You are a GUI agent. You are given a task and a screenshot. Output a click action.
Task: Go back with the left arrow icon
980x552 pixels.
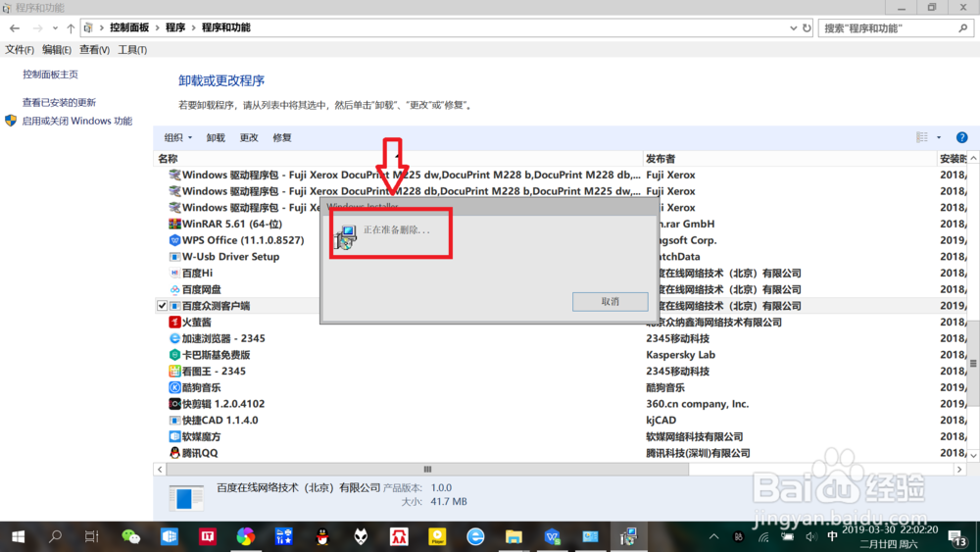pos(15,28)
